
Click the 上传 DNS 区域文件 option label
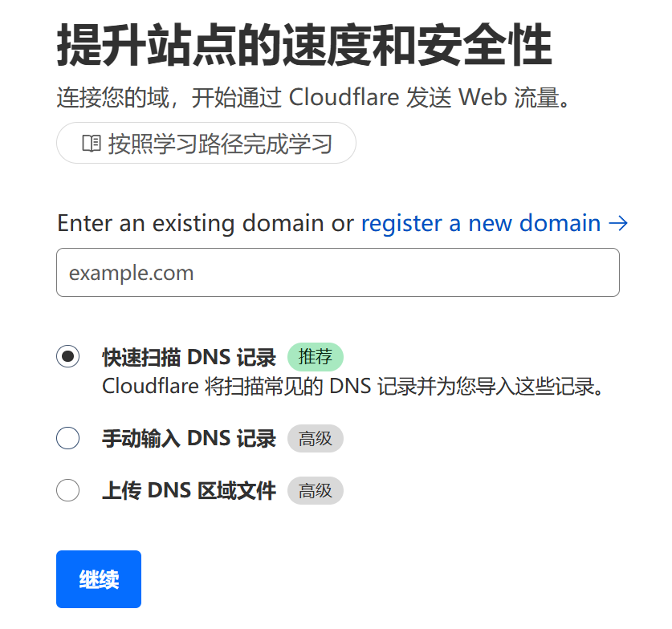[x=189, y=490]
